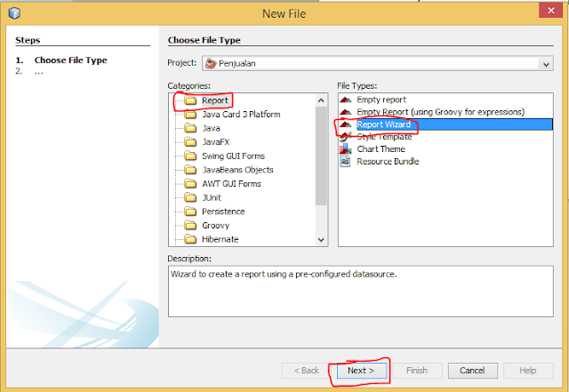Select the Persistence category
The height and width of the screenshot is (392, 569).
223,212
